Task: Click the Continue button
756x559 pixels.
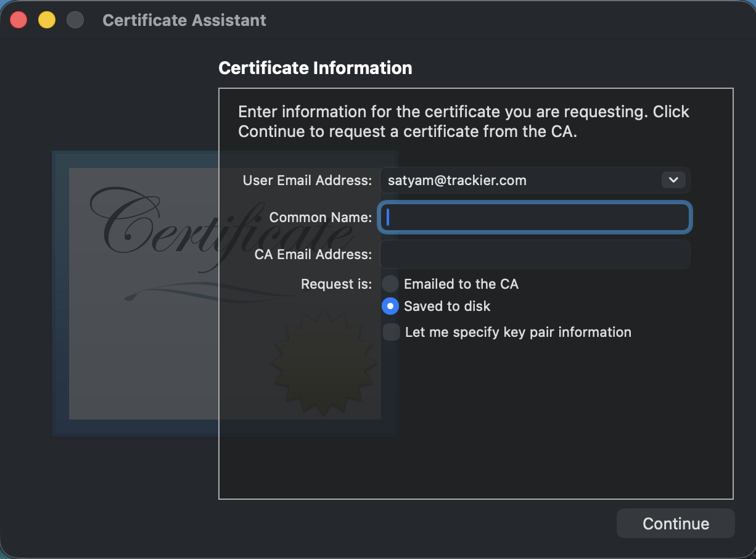Action: coord(675,523)
